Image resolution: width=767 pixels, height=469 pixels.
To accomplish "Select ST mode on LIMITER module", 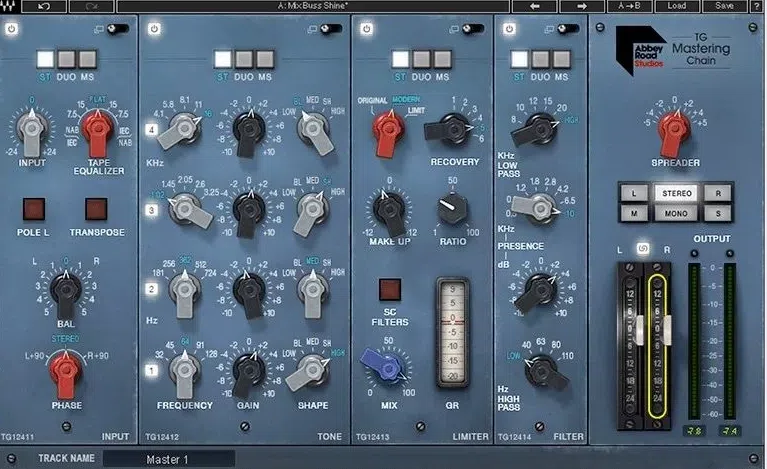I will [x=400, y=59].
